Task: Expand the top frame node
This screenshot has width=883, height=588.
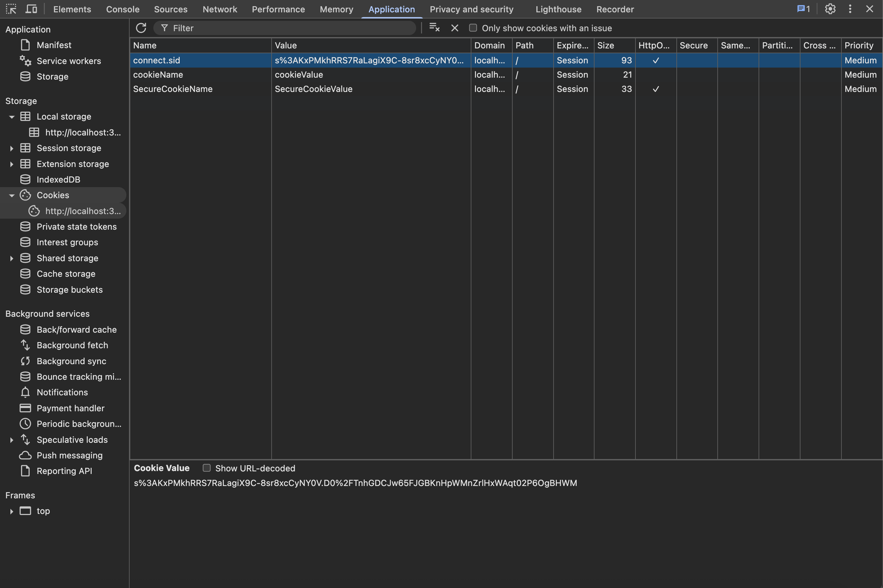Action: pyautogui.click(x=12, y=511)
